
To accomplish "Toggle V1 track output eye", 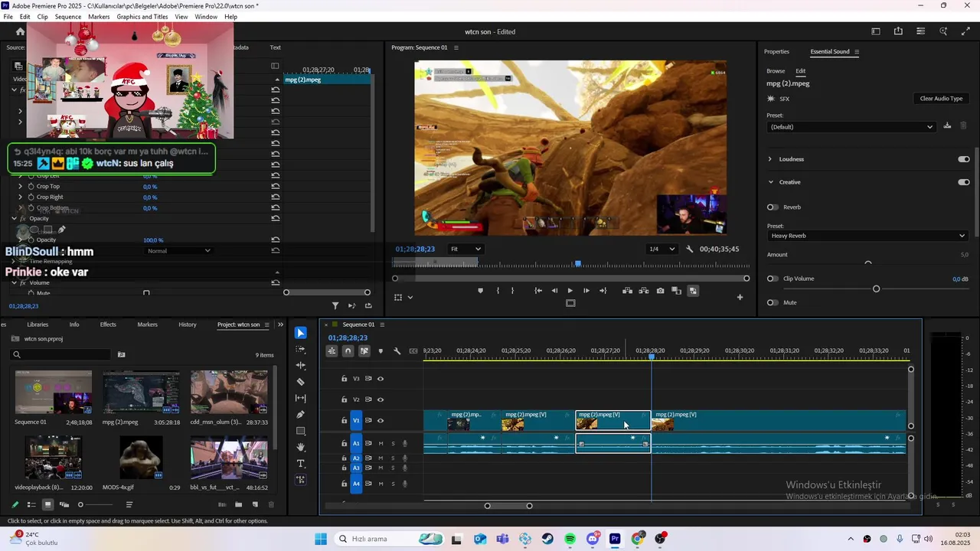I will [x=381, y=420].
